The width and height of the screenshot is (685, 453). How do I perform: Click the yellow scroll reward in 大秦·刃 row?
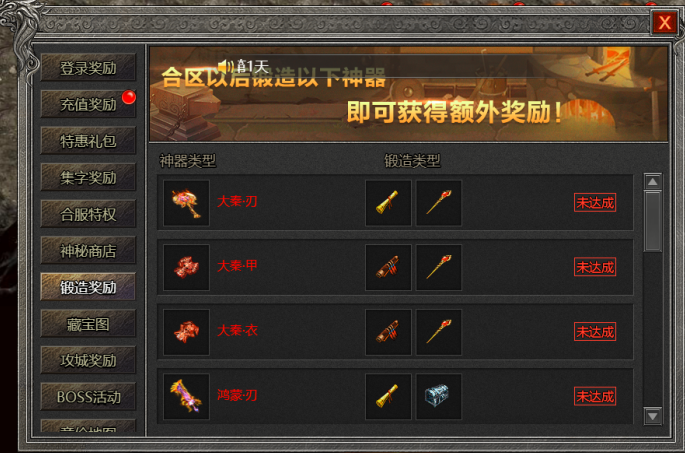[388, 203]
